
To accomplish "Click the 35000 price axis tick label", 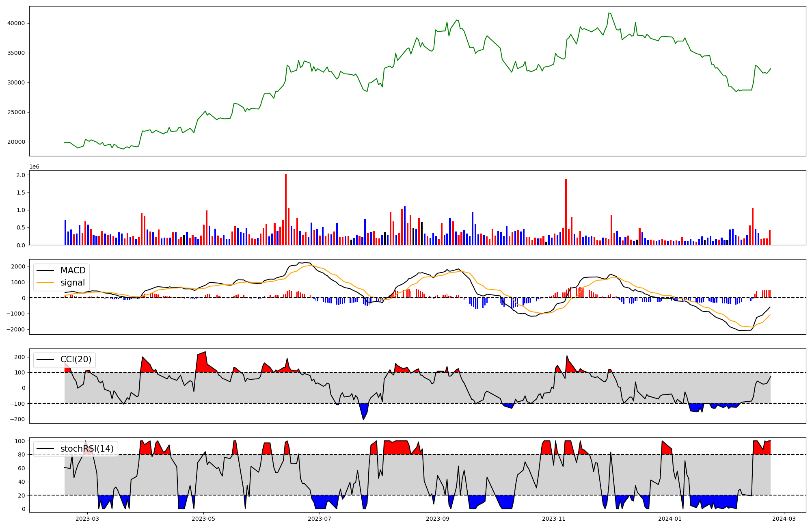I will (x=16, y=53).
